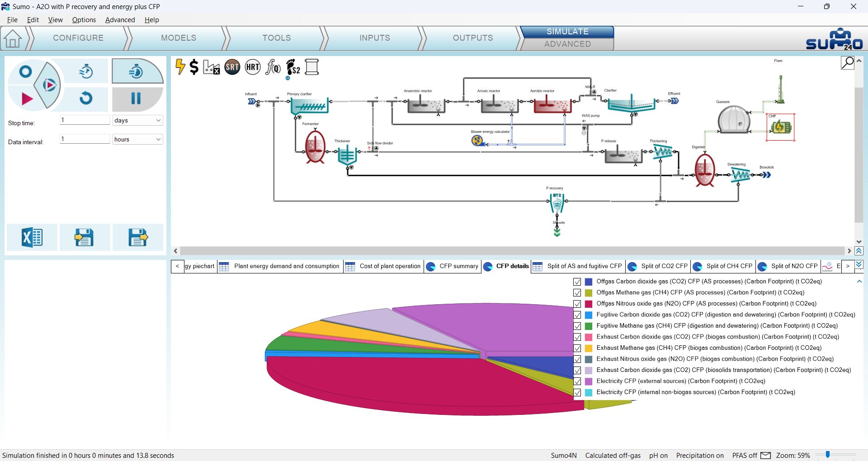This screenshot has width=868, height=461.
Task: Open the f(Q) flow function tool
Action: (x=273, y=67)
